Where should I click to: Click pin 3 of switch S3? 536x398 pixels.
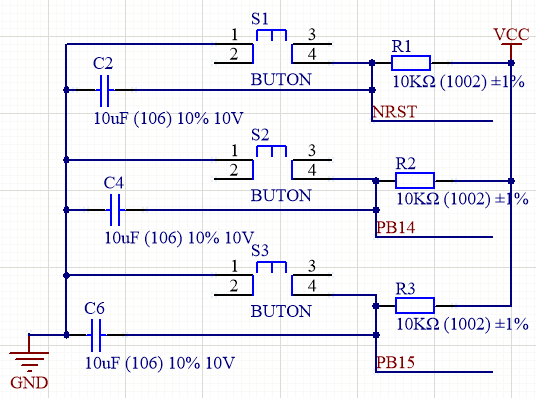click(312, 275)
